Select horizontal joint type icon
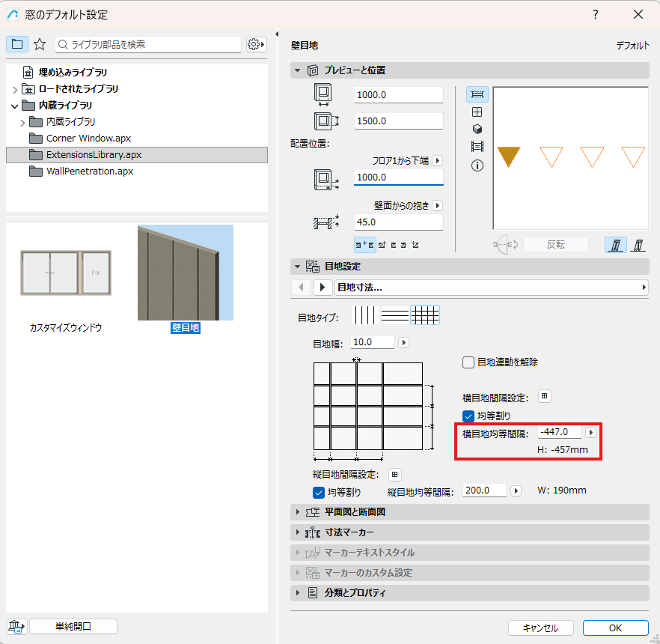 (394, 315)
